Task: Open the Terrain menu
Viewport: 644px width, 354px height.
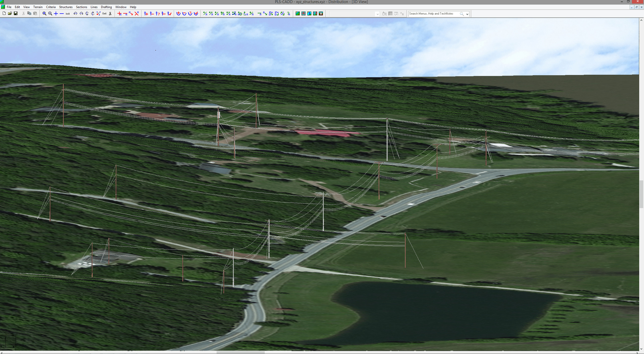Action: coord(38,7)
